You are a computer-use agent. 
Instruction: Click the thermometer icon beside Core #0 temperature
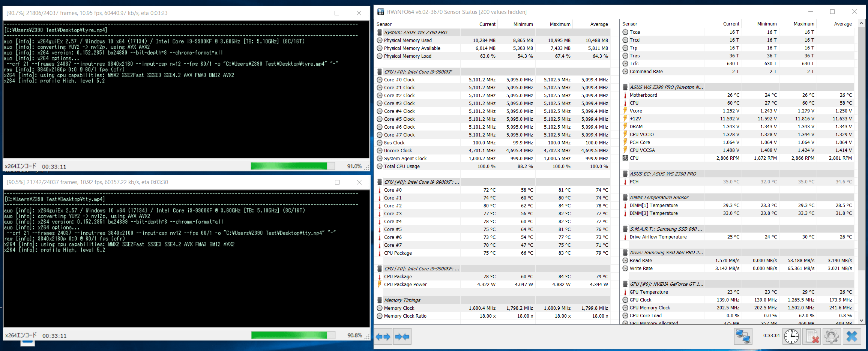point(380,190)
